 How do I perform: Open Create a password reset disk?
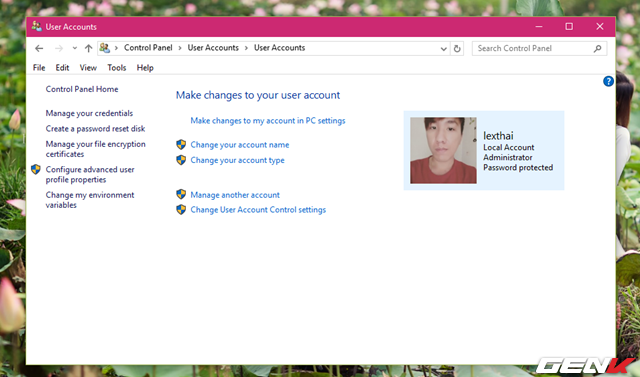pos(96,129)
